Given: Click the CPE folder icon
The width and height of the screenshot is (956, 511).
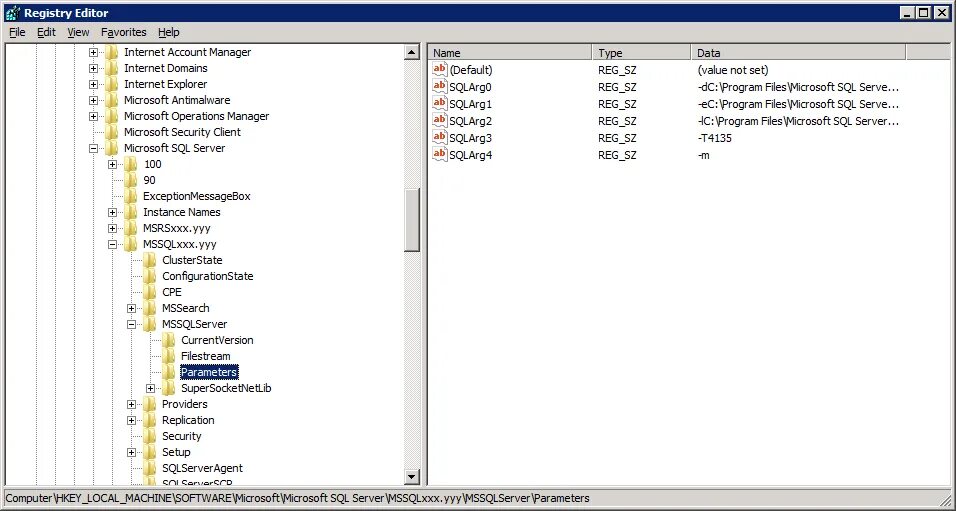Looking at the screenshot, I should click(x=150, y=292).
